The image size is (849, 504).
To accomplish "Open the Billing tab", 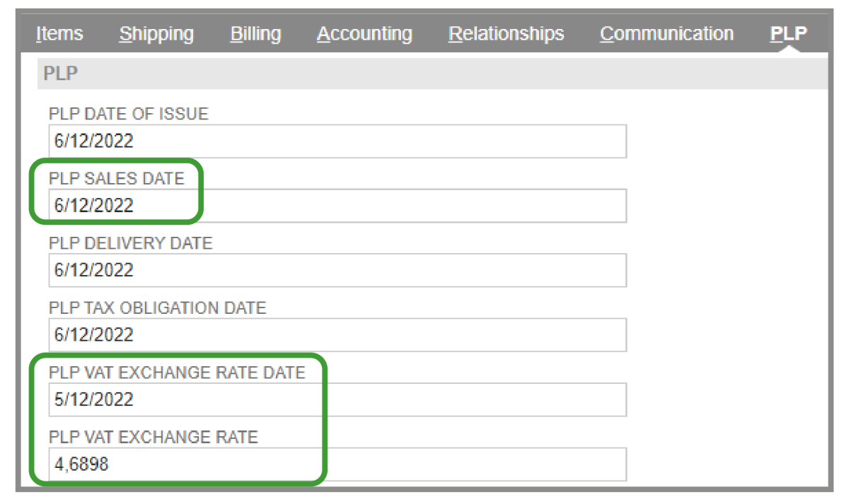I will pos(255,34).
